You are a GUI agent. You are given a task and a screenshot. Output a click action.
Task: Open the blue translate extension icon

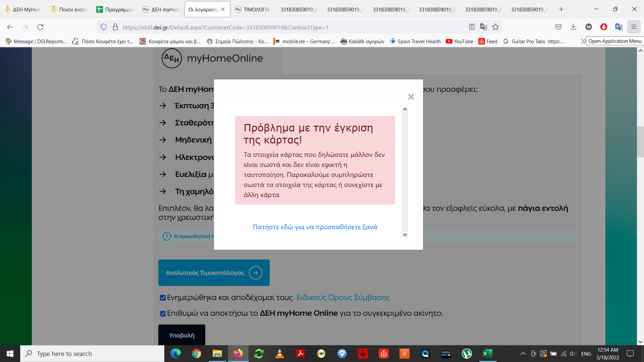(x=619, y=27)
